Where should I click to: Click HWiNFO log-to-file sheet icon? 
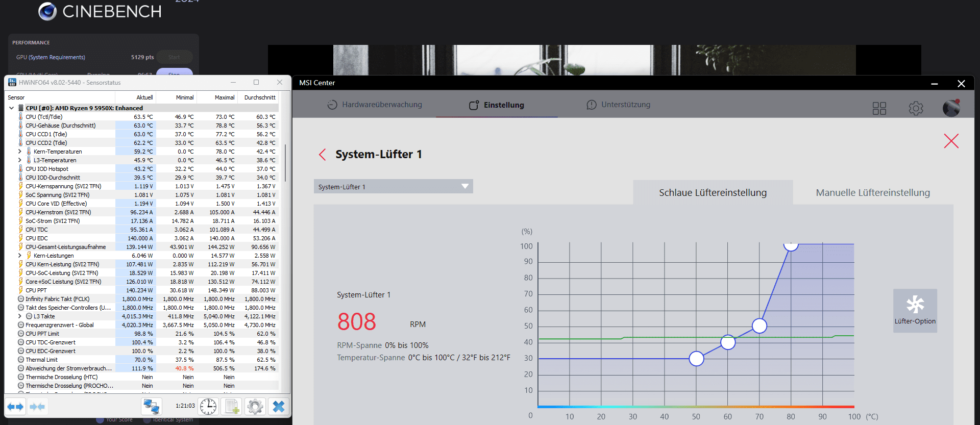[x=232, y=407]
